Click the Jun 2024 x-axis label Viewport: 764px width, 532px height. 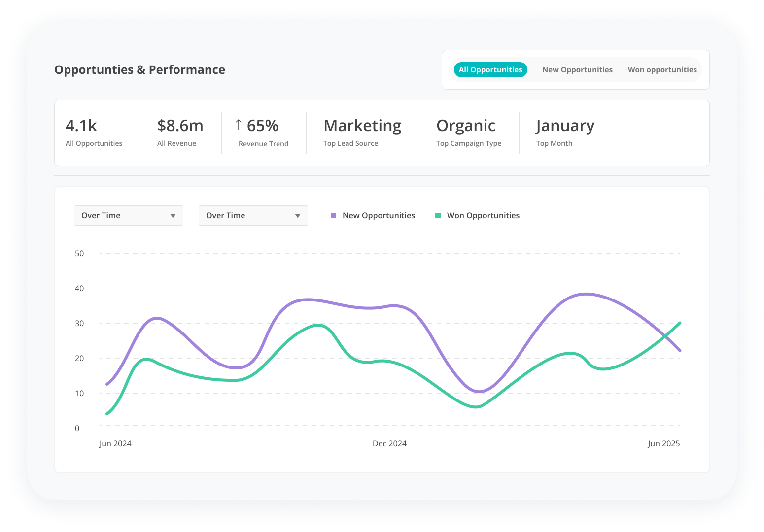[115, 443]
